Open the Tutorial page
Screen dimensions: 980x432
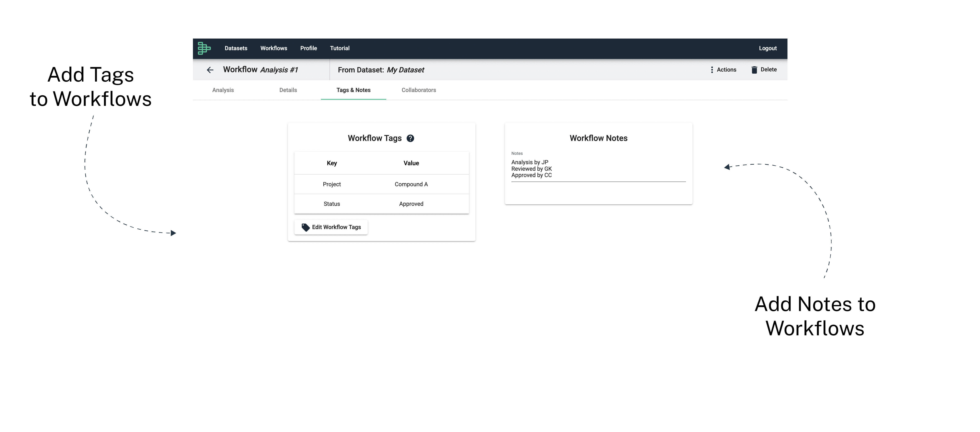[x=340, y=48]
